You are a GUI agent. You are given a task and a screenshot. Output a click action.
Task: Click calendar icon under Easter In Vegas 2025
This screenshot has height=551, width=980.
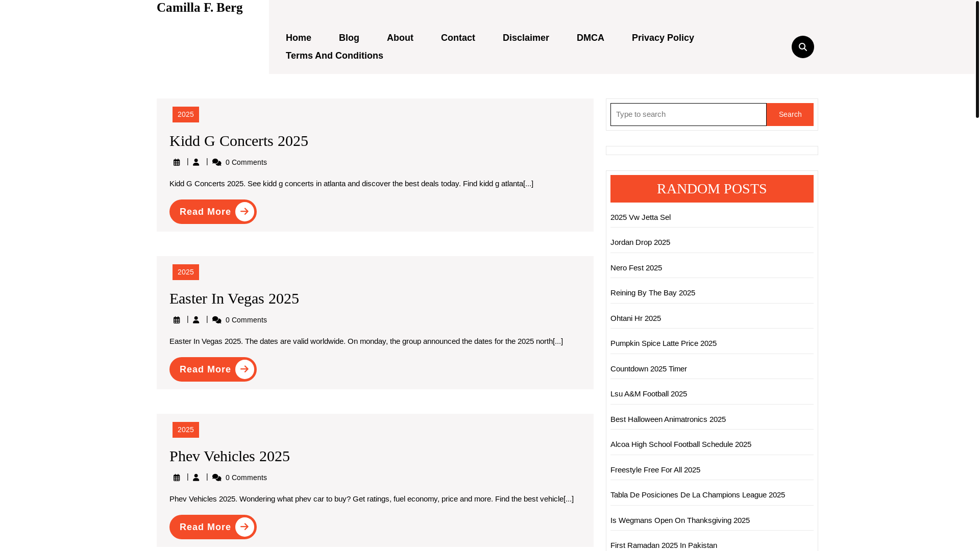(177, 320)
